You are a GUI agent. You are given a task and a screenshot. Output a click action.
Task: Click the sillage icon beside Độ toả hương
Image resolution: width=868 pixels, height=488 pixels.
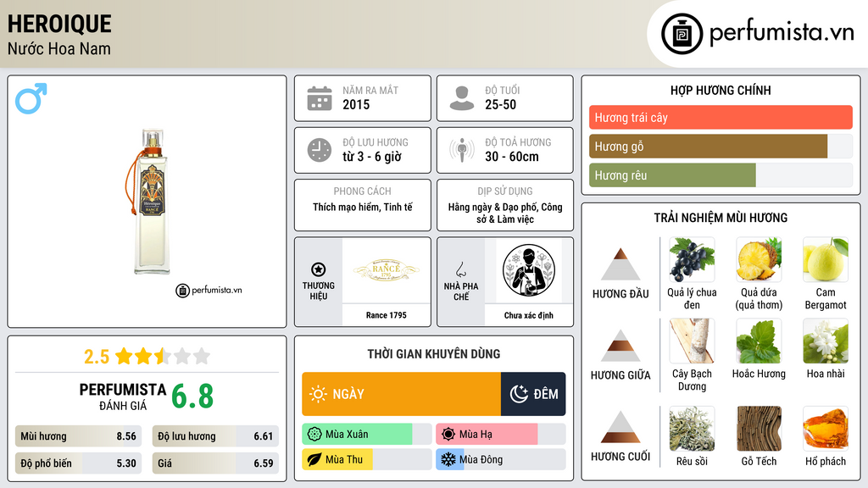pyautogui.click(x=462, y=150)
